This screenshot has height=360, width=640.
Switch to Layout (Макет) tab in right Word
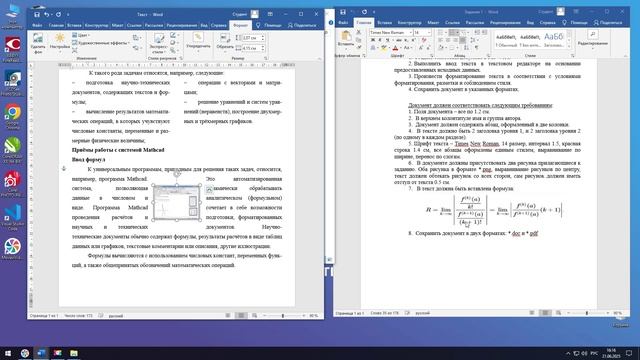pos(433,23)
